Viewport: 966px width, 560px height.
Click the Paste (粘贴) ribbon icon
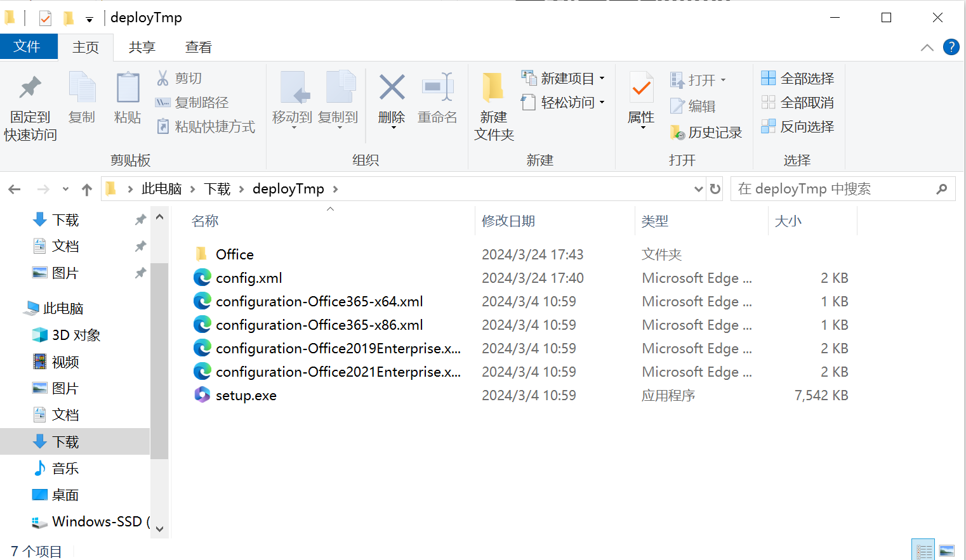click(128, 88)
